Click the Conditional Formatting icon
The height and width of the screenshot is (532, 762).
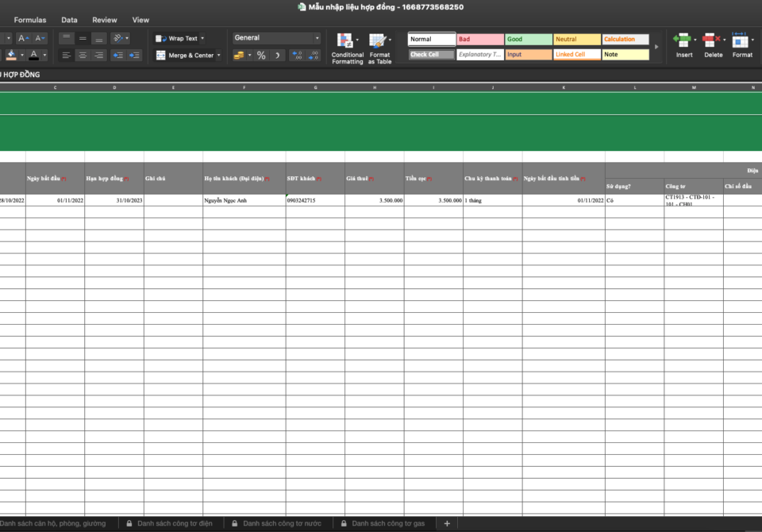click(x=345, y=41)
